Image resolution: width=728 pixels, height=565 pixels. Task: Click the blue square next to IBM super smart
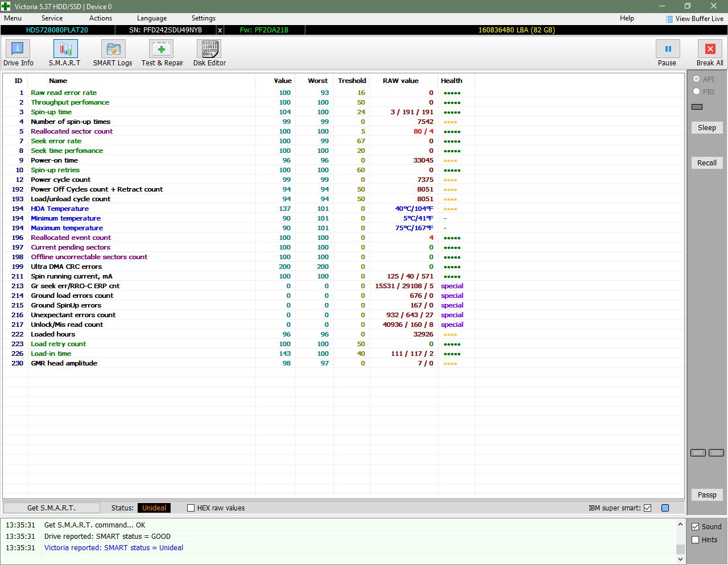coord(665,508)
